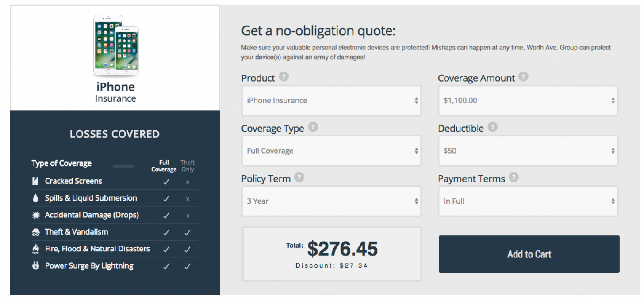Click the help icon beside Coverage Type
The height and width of the screenshot is (299, 644).
point(313,127)
